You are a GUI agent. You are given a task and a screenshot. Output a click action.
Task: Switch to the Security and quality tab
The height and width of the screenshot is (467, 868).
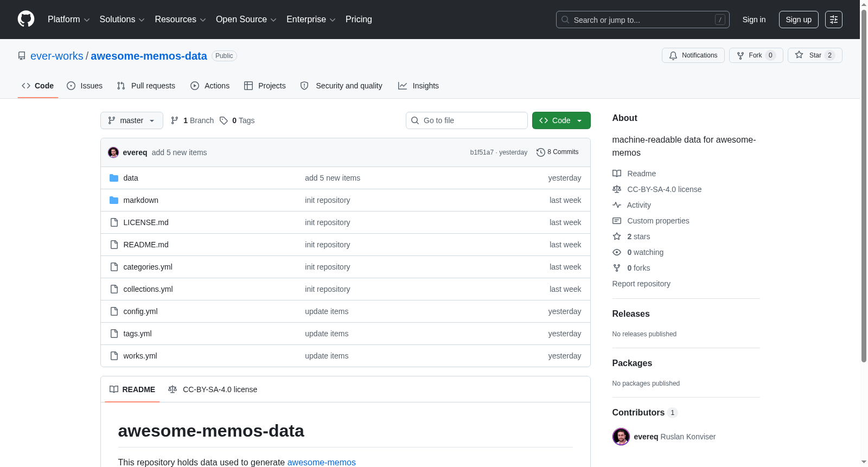341,86
